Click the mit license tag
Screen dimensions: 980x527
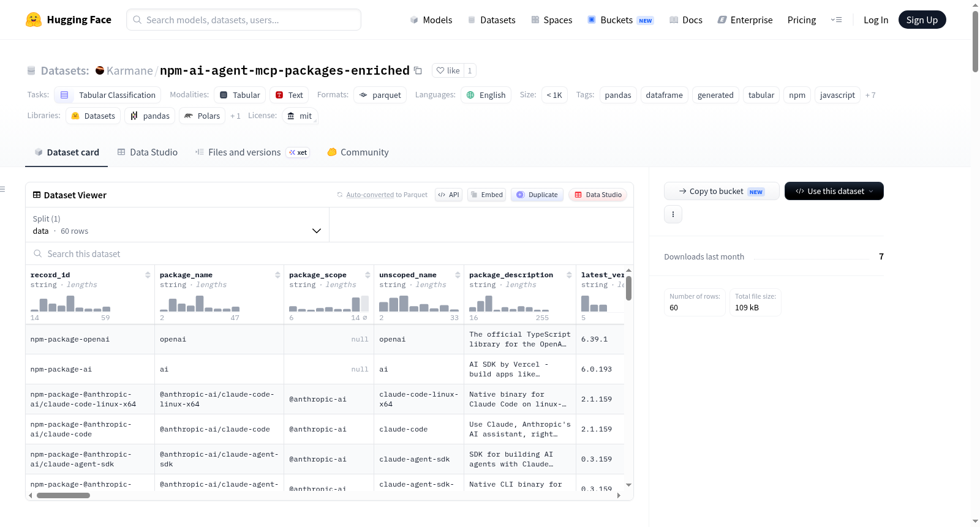click(300, 116)
